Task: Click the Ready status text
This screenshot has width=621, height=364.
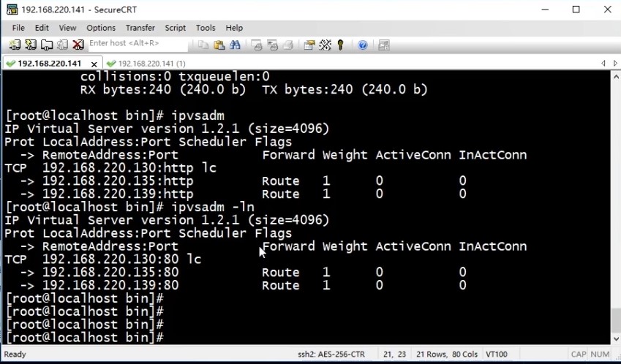Action: tap(15, 354)
